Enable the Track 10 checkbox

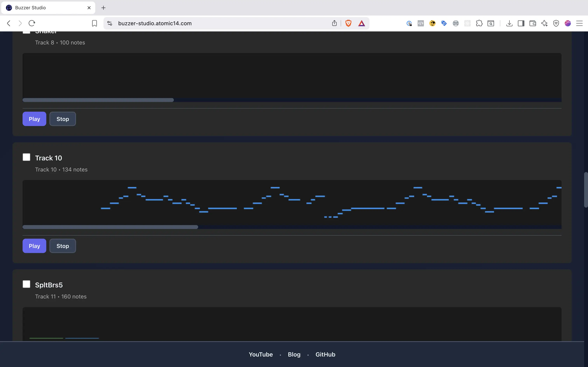click(x=26, y=157)
